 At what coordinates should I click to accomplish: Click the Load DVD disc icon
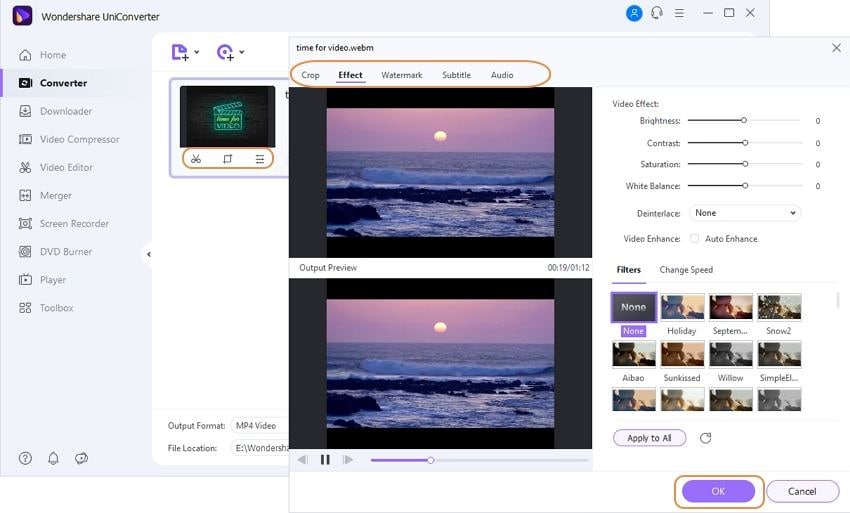225,53
